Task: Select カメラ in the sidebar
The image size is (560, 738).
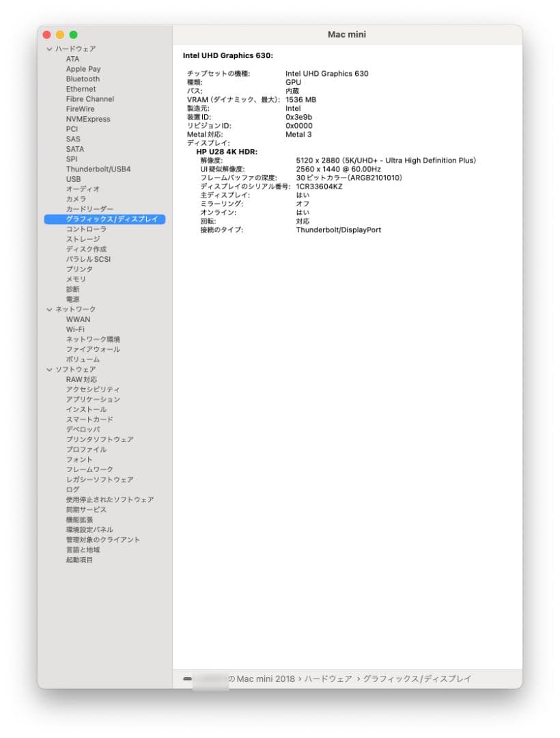Action: tap(77, 199)
